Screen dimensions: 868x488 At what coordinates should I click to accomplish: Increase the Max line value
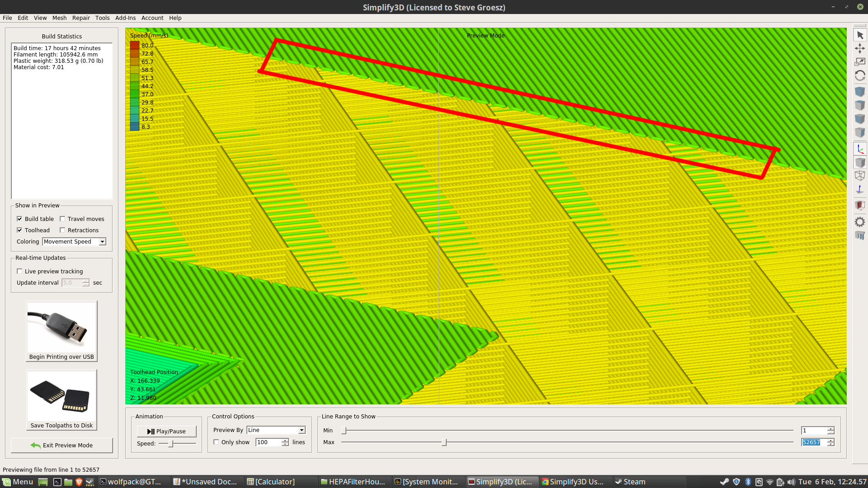tap(831, 440)
